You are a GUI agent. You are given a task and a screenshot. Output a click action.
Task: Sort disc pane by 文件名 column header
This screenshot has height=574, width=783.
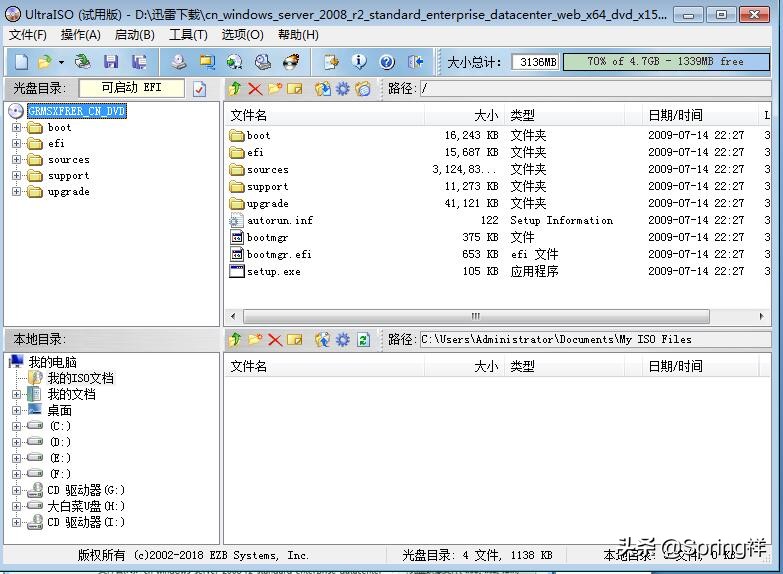click(325, 115)
